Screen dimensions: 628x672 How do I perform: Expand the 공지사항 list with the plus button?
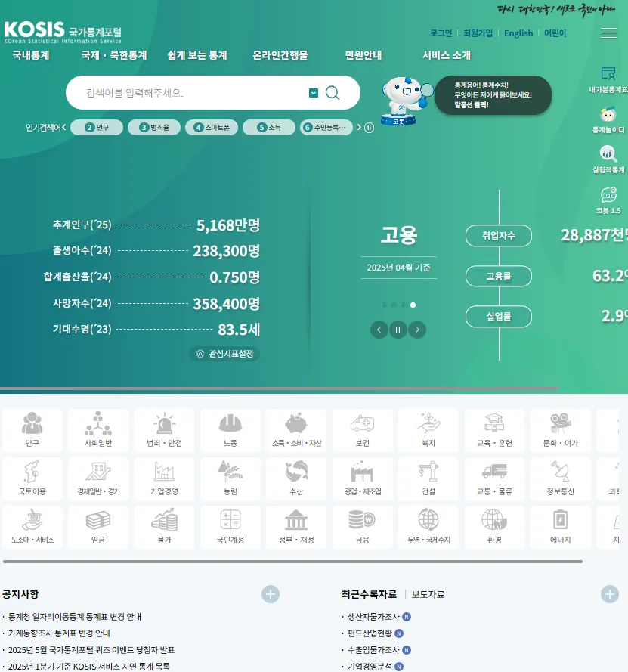click(270, 594)
